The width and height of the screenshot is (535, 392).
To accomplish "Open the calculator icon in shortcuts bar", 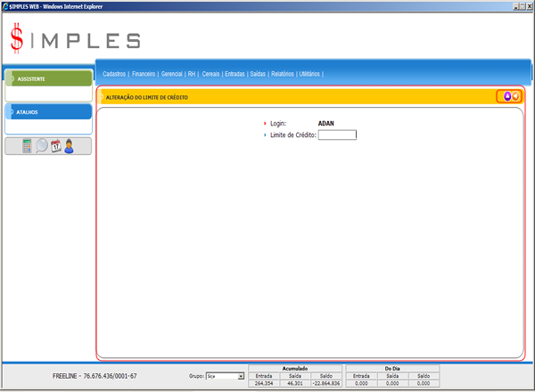I will pos(27,146).
